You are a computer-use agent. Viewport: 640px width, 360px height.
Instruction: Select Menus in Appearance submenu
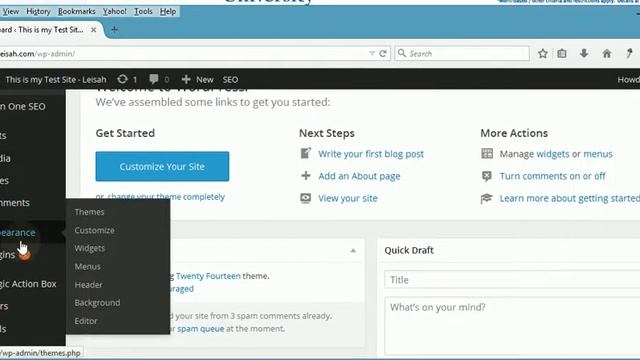pyautogui.click(x=87, y=267)
